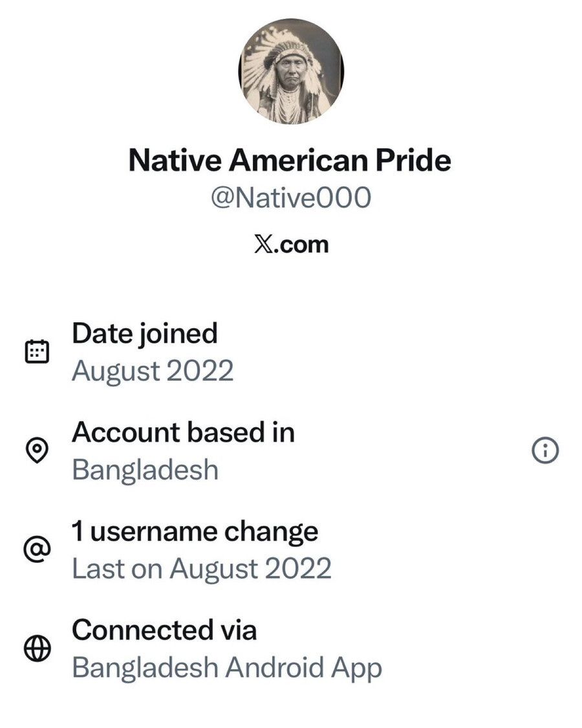Click the word Native in the bold profile name
The image size is (582, 728).
point(171,160)
